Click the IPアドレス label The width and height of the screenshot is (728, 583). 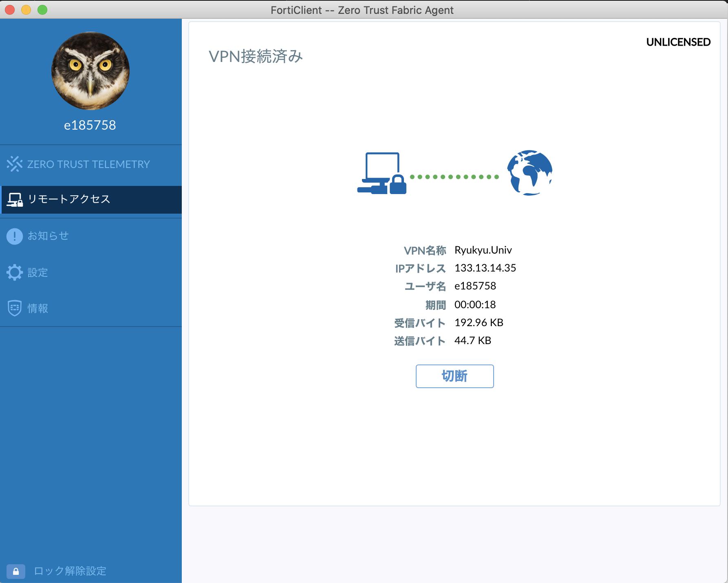(x=421, y=268)
